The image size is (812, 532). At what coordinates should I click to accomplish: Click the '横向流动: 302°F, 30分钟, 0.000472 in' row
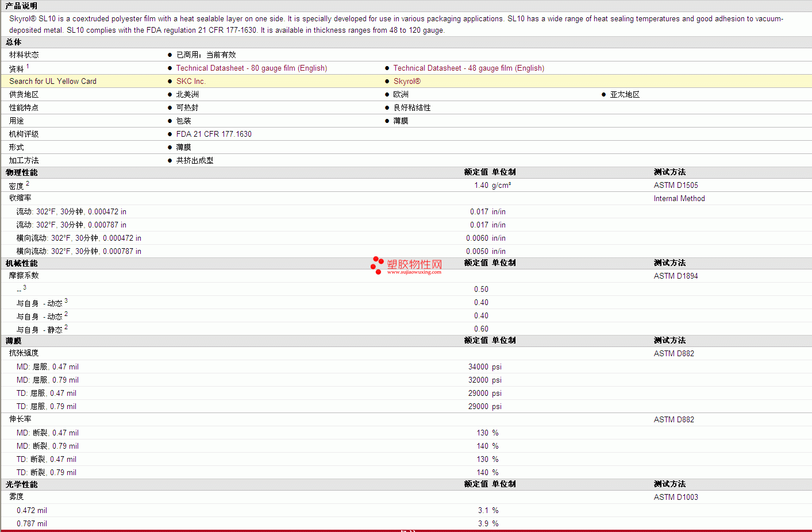pyautogui.click(x=79, y=238)
